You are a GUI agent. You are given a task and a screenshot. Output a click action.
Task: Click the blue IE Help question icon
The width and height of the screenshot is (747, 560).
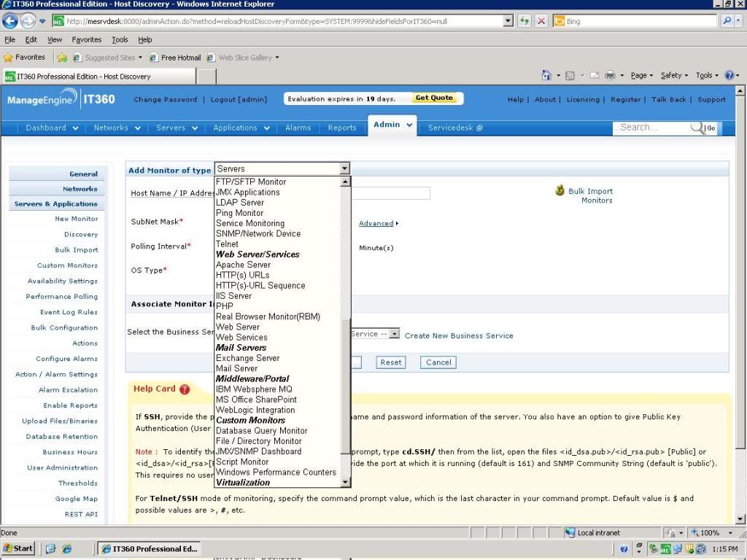[x=729, y=75]
